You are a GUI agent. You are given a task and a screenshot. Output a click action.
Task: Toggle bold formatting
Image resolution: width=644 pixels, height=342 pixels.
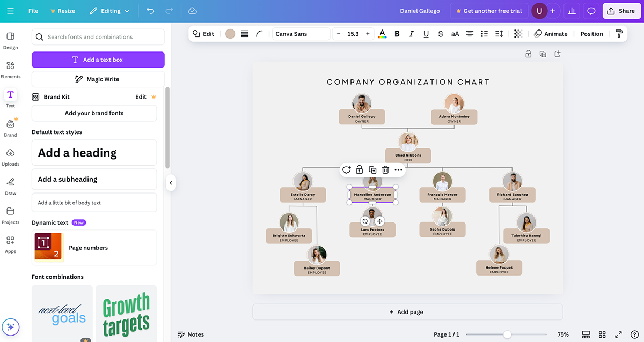[x=397, y=34]
